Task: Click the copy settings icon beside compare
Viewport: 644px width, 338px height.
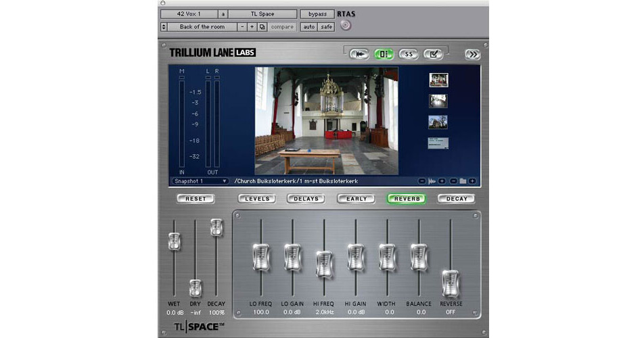Action: coord(262,26)
